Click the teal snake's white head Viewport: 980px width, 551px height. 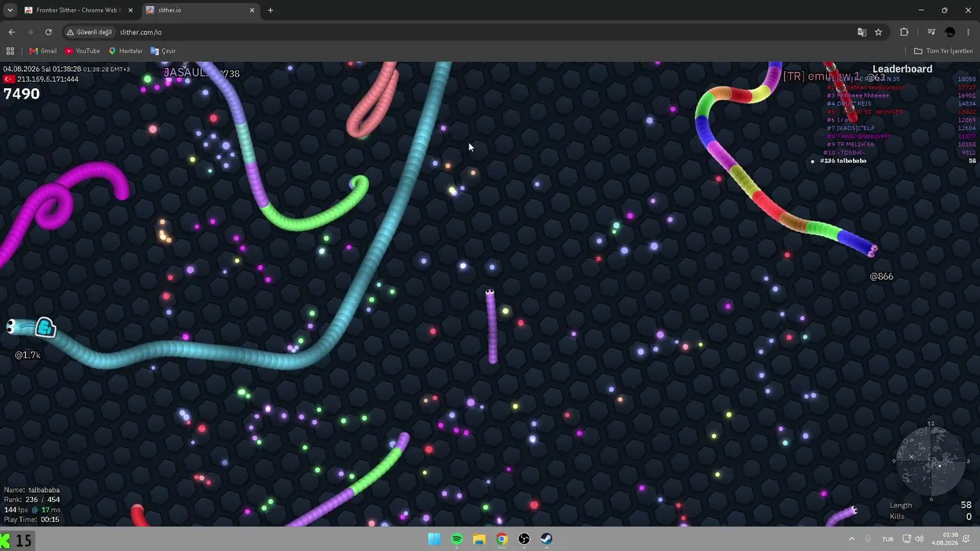(x=11, y=328)
